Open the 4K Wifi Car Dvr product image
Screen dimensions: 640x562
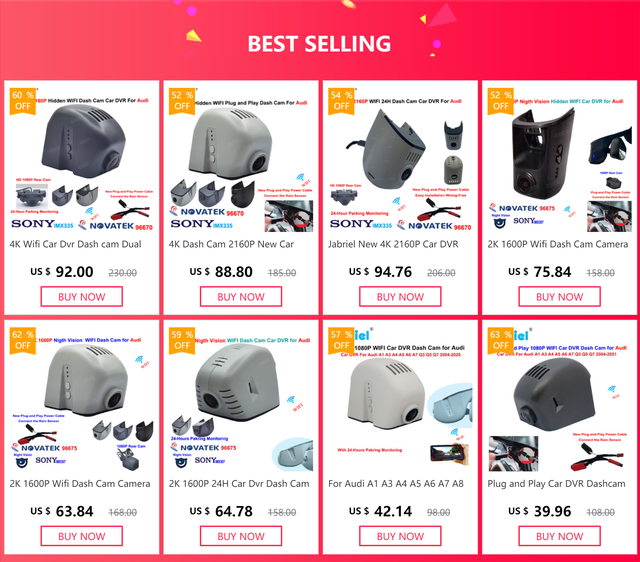pyautogui.click(x=81, y=158)
